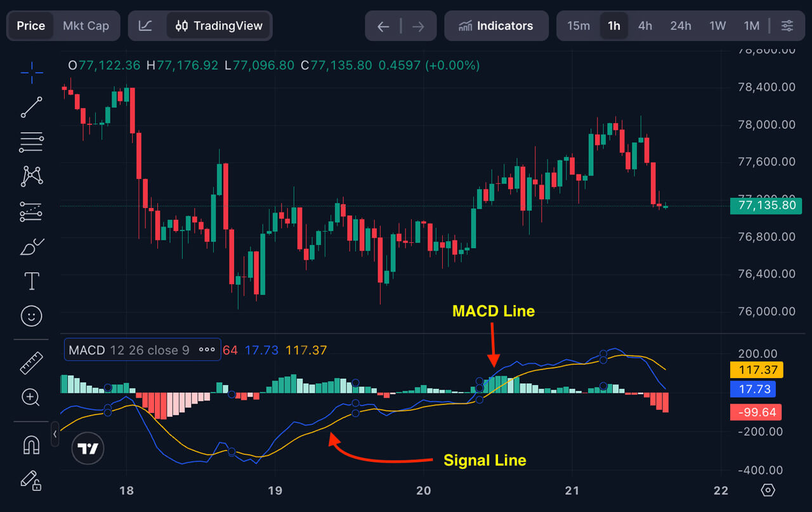Click the blue 17.73 MACD value tag
Screen dimensions: 812x512
pos(753,390)
